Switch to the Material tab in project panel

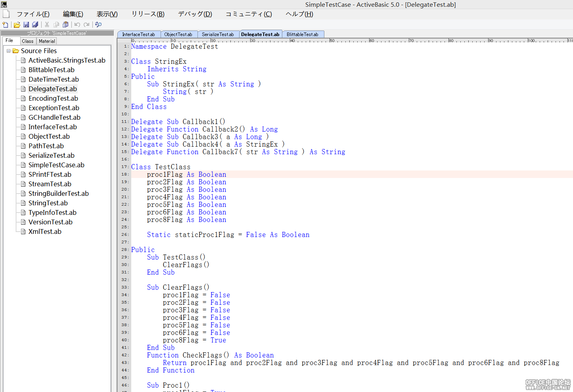47,41
